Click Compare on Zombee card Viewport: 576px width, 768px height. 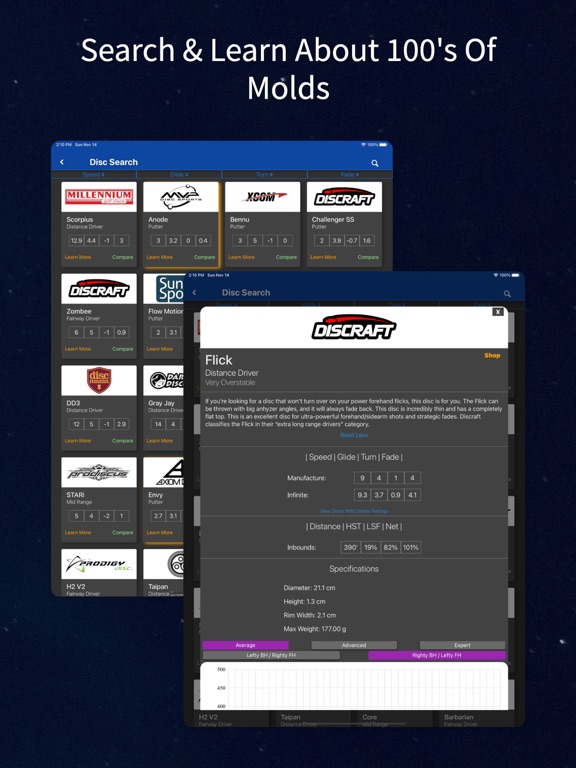122,349
